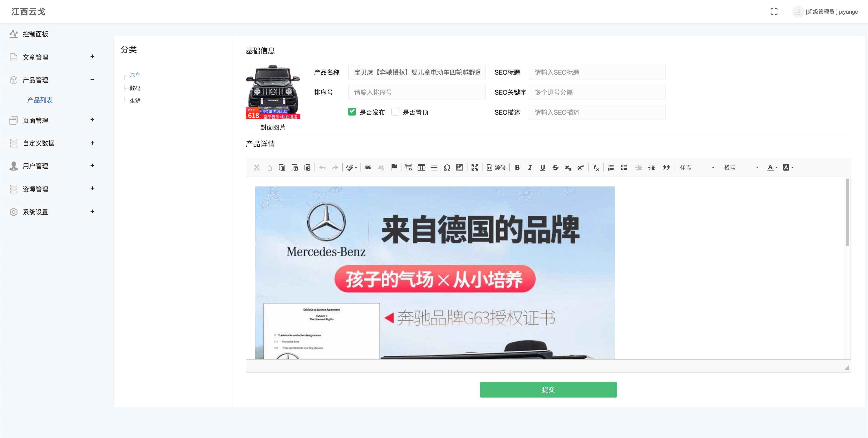Screen dimensions: 868x438
Task: Toggle strikethrough formatting
Action: click(555, 167)
